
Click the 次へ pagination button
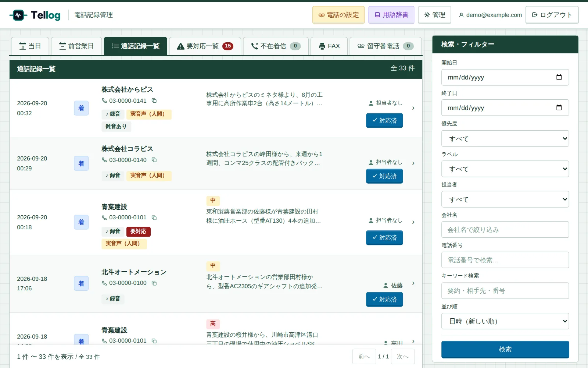pos(403,357)
